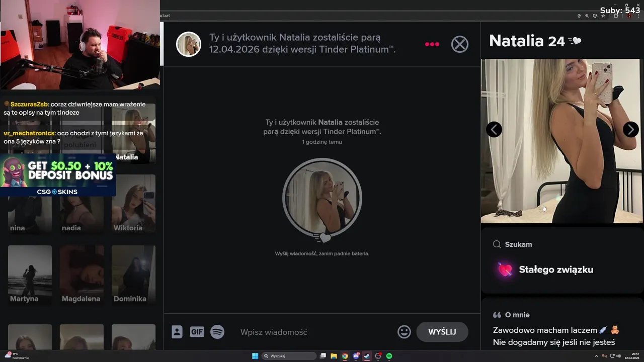
Task: Click the WYŚLIJ send button
Action: (442, 332)
